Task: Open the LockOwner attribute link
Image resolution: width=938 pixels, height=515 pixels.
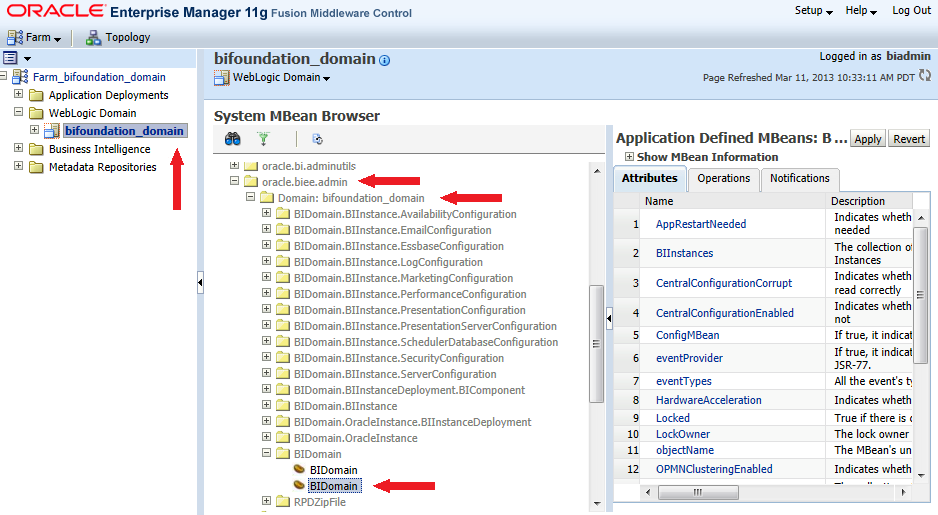Action: click(x=683, y=434)
